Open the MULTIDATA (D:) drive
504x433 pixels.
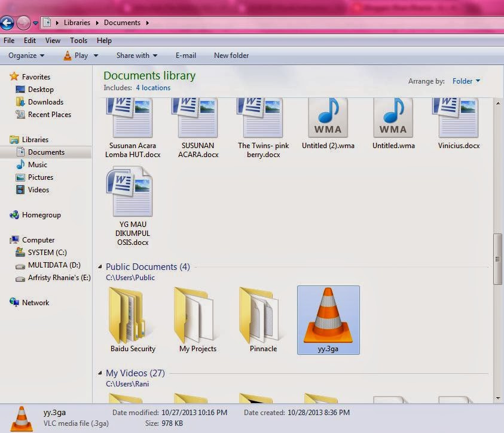coord(48,265)
